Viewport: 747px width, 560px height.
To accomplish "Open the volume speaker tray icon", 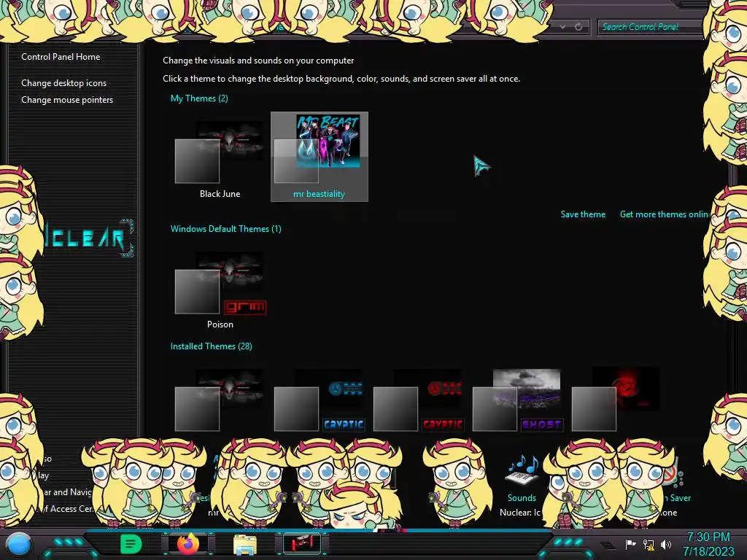I will click(x=666, y=544).
